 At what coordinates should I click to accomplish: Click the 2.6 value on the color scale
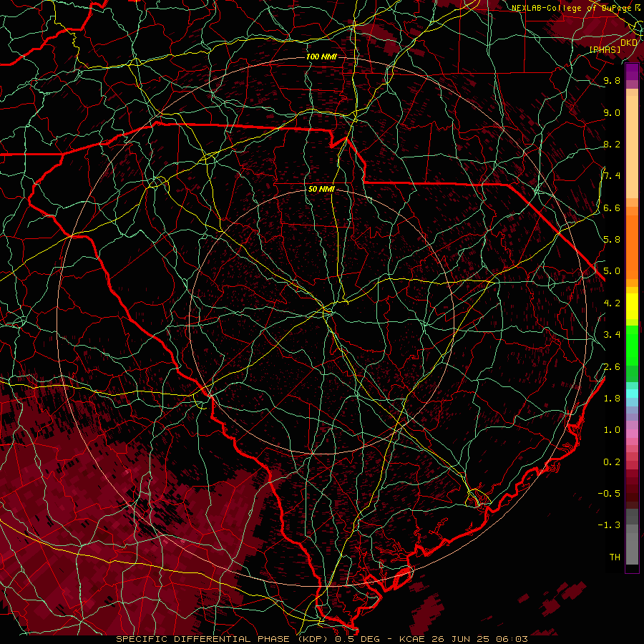[612, 367]
